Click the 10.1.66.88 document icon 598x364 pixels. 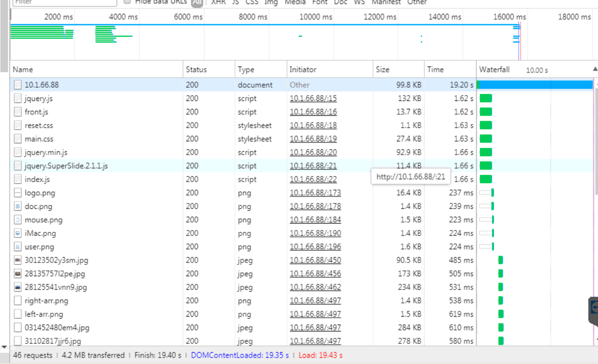pyautogui.click(x=18, y=85)
